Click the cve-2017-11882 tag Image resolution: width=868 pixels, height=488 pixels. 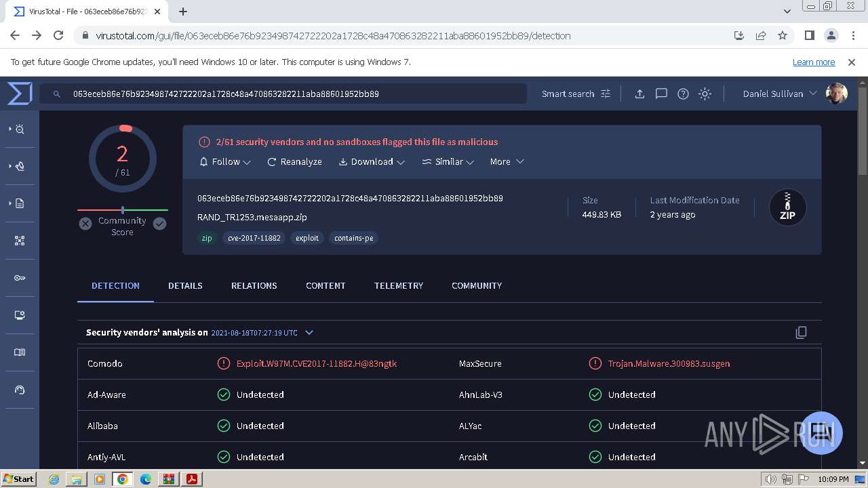[254, 238]
